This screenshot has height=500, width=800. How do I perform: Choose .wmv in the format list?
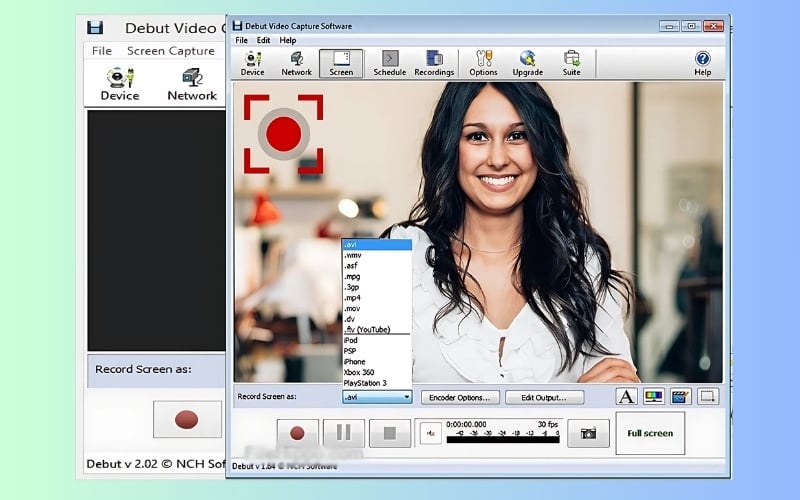377,255
